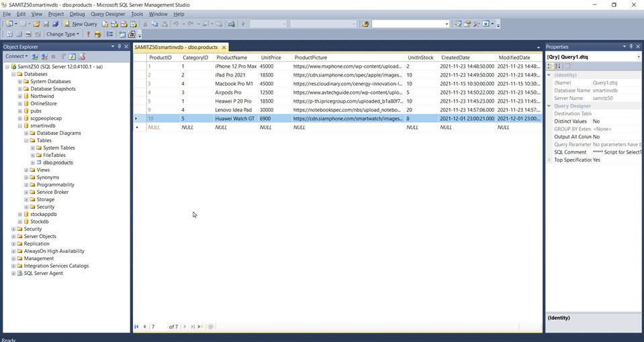Click the Find in Files toolbar icon
Image resolution: width=644 pixels, height=342 pixels.
point(365,23)
